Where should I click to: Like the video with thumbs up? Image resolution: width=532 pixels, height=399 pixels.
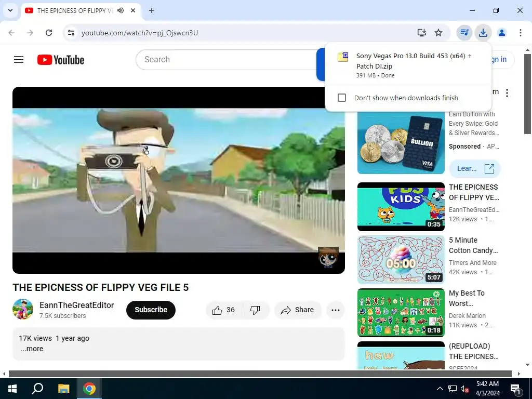click(224, 310)
